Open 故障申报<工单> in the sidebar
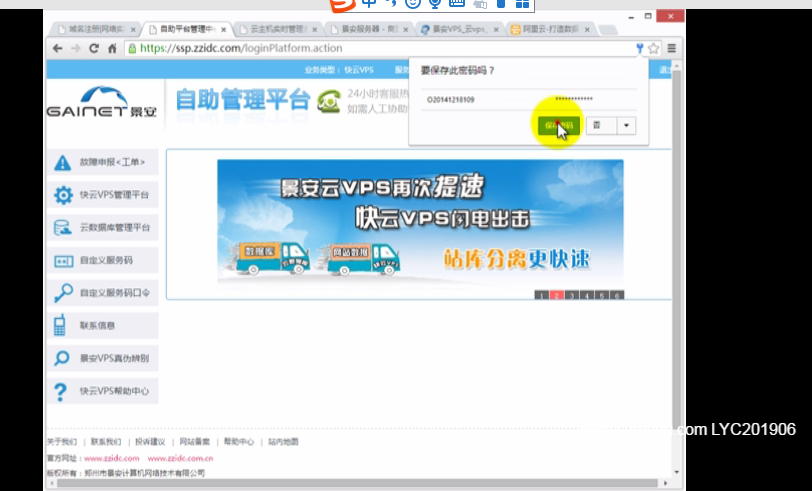This screenshot has height=491, width=812. 103,162
